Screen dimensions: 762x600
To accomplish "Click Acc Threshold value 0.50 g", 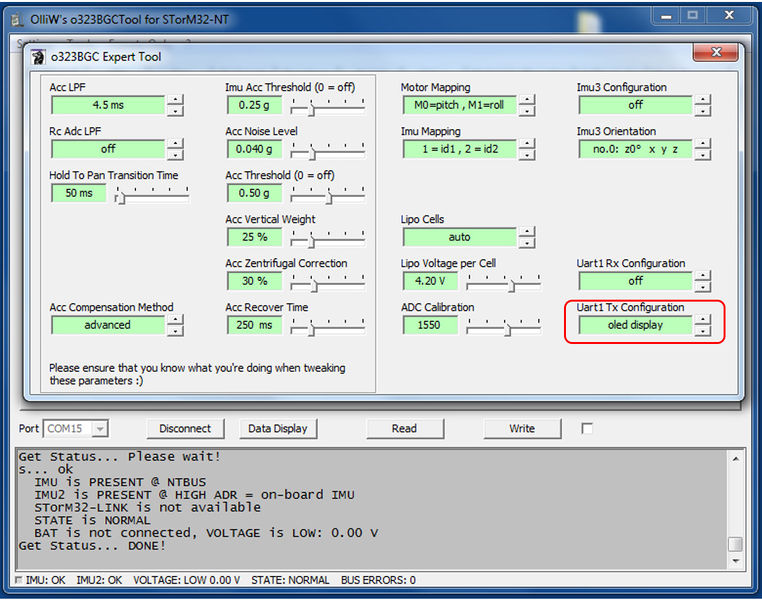I will pyautogui.click(x=254, y=193).
